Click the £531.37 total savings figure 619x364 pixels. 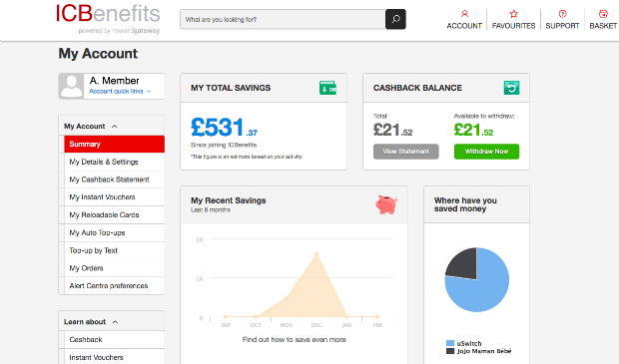pos(224,127)
